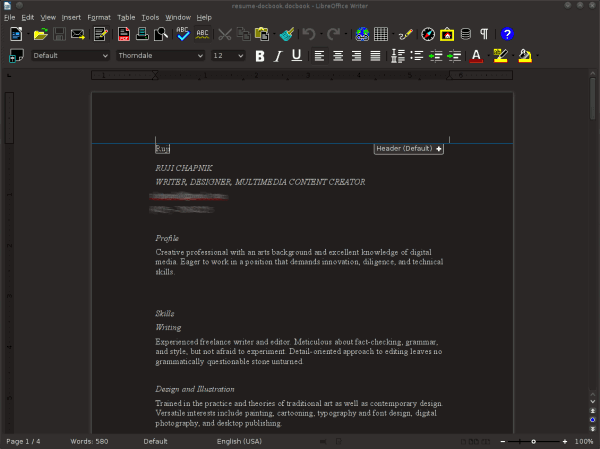Toggle Bullets list icon
This screenshot has width=600, height=449.
417,56
